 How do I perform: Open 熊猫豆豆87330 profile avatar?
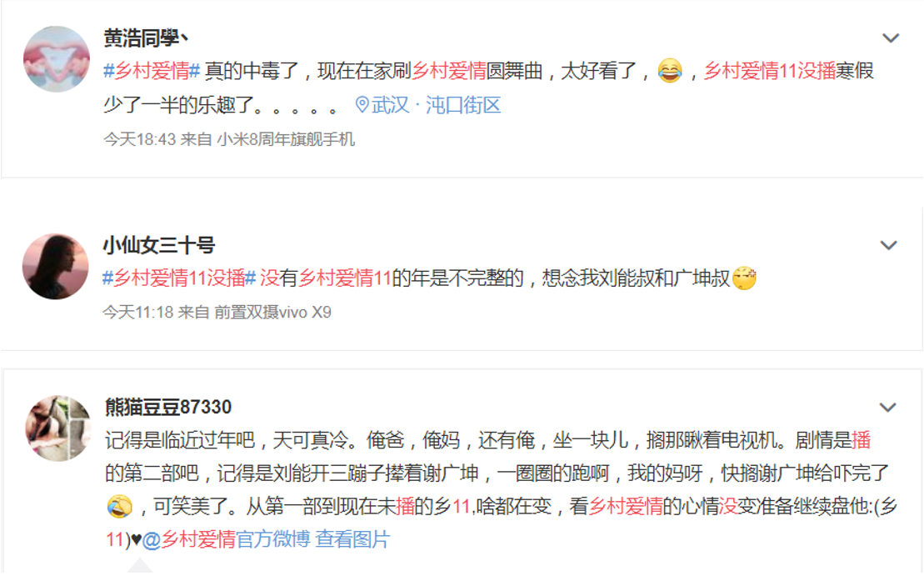click(x=57, y=428)
